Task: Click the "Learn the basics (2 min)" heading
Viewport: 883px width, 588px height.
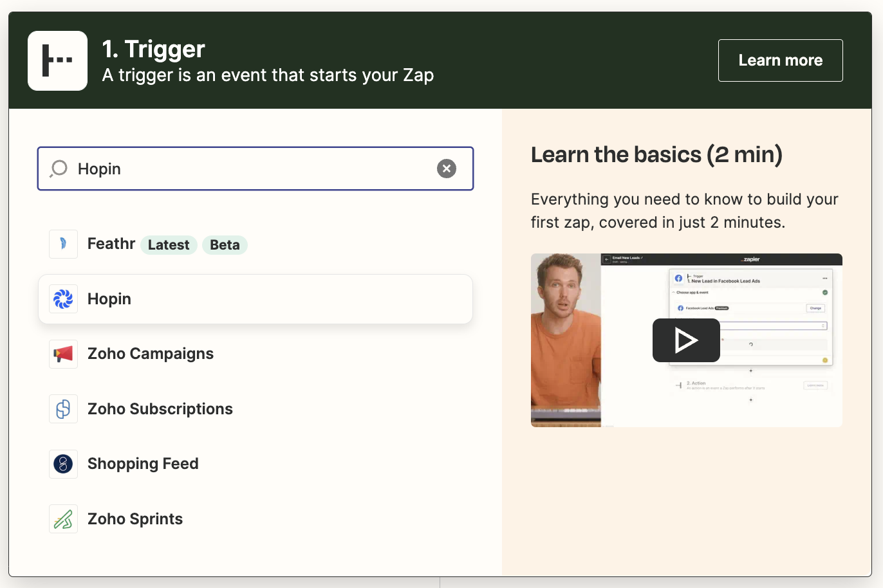Action: pos(656,155)
